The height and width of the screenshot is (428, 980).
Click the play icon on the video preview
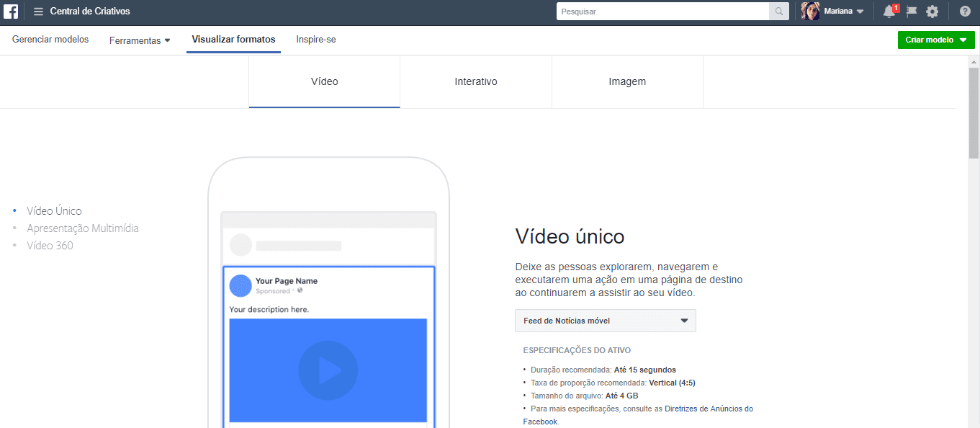click(x=328, y=369)
